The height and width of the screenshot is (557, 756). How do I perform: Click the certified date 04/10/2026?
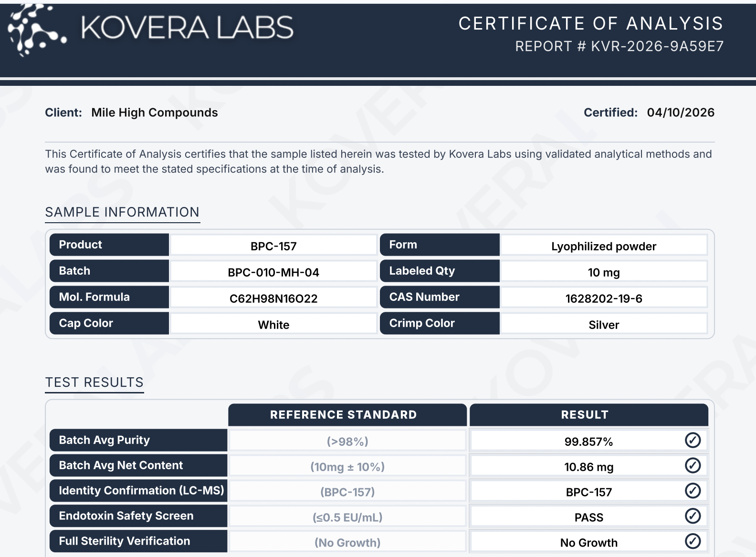[681, 113]
